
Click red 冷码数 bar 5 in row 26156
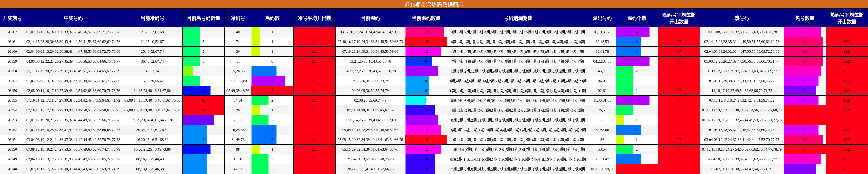272,91
